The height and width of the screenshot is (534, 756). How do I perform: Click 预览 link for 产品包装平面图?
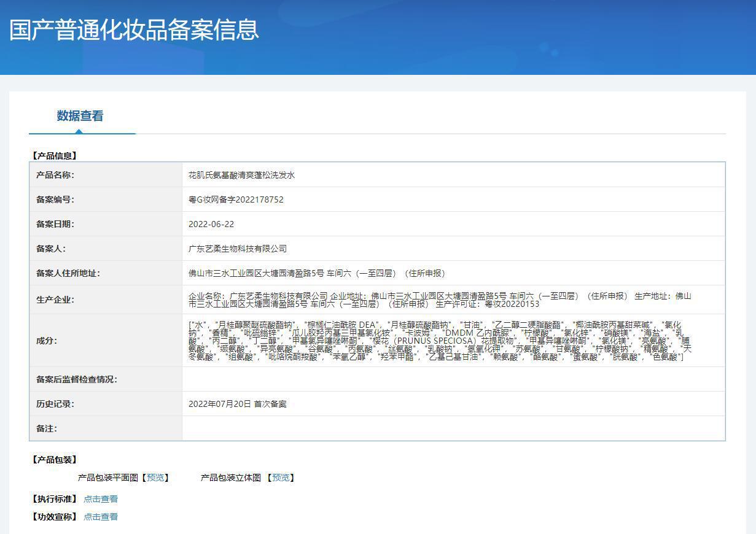[155, 478]
